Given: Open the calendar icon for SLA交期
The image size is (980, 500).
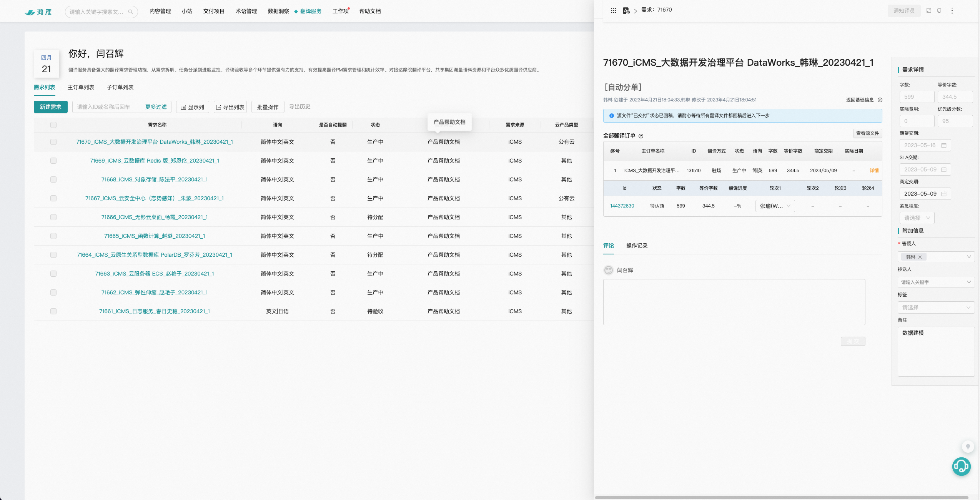Looking at the screenshot, I should (x=943, y=169).
